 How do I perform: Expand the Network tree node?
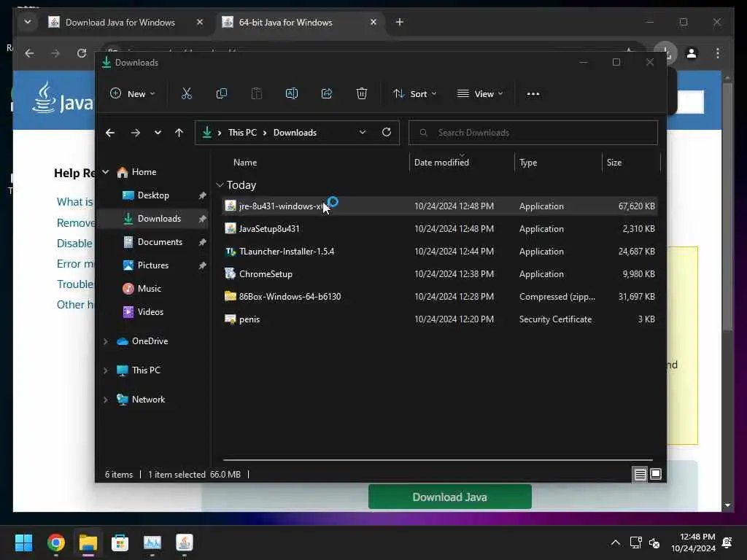(x=106, y=400)
